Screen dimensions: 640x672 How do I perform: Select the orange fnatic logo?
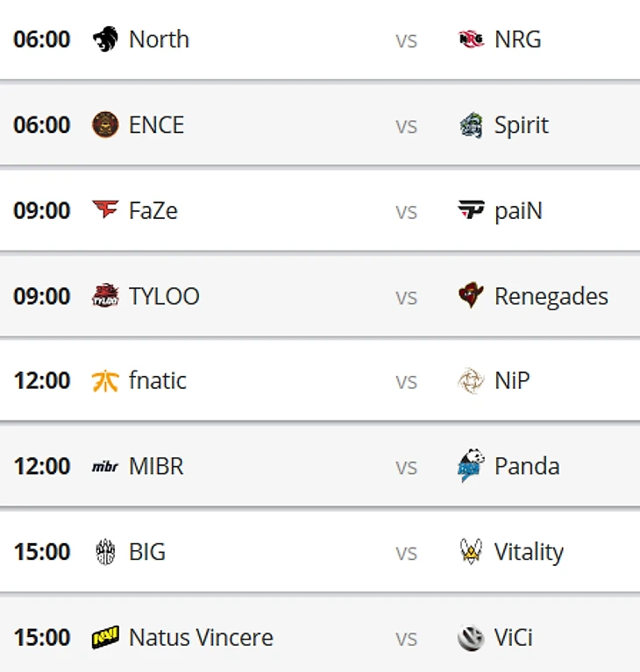pyautogui.click(x=105, y=380)
